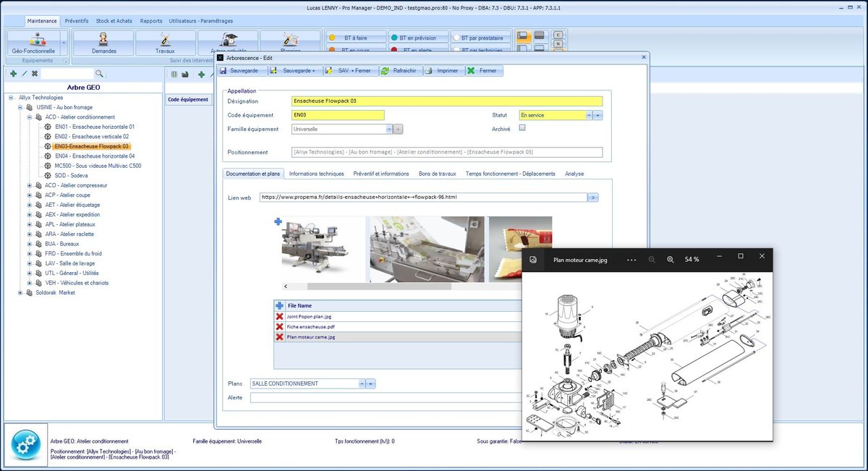Click the photo viewer image icon

533,259
